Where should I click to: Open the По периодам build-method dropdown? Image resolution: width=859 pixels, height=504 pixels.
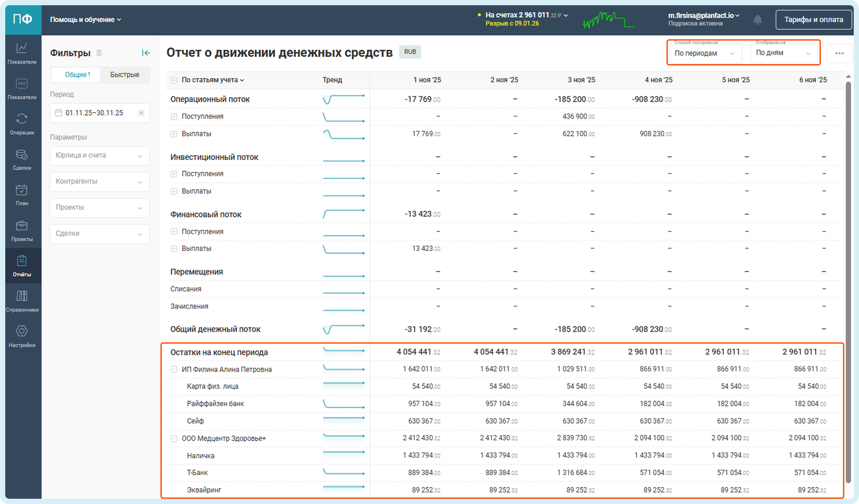[704, 53]
